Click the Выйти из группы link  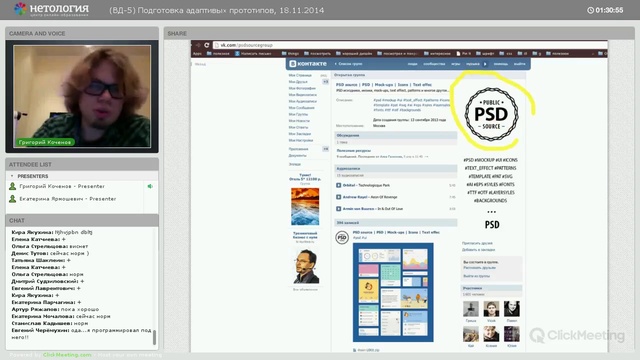(x=476, y=276)
